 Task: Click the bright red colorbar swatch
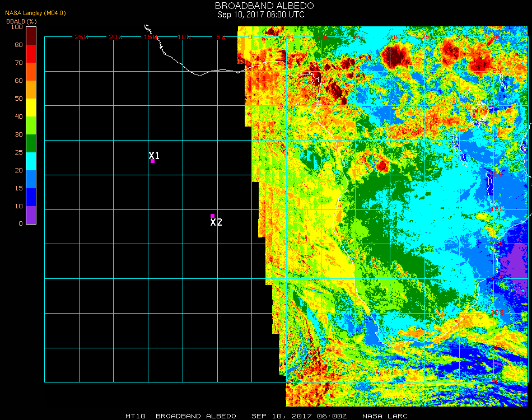pos(31,54)
